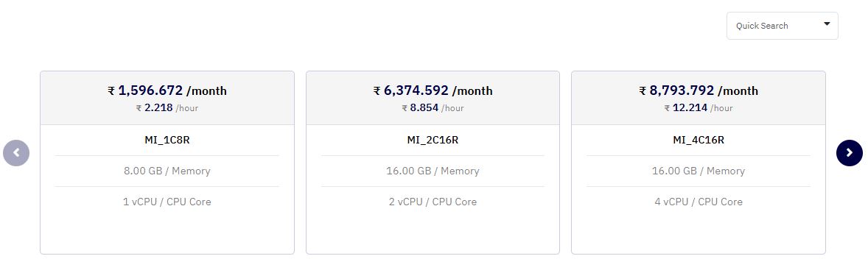Click the ₹ 12.214 /hour rate

(699, 108)
